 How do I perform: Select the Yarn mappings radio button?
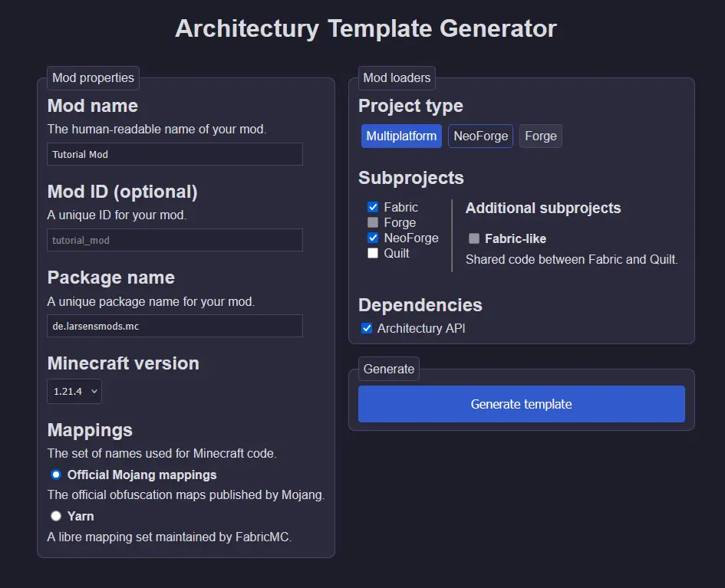click(56, 516)
